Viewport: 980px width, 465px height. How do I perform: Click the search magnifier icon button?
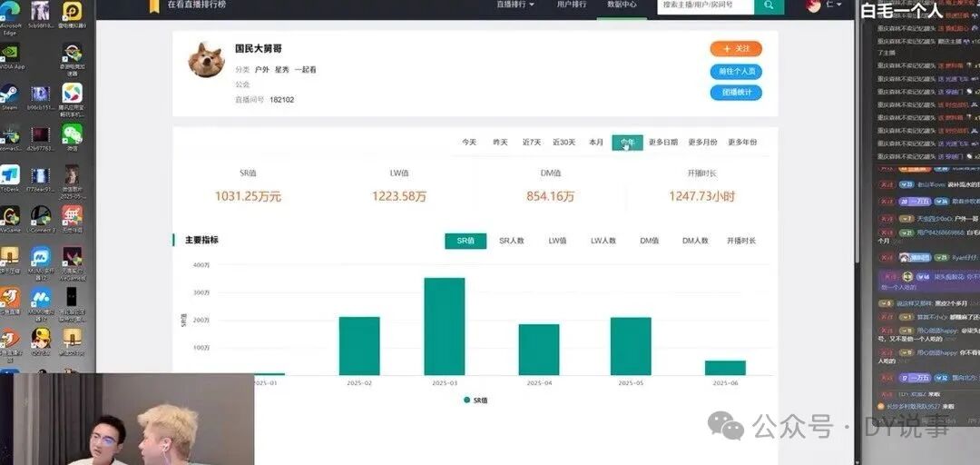[769, 5]
